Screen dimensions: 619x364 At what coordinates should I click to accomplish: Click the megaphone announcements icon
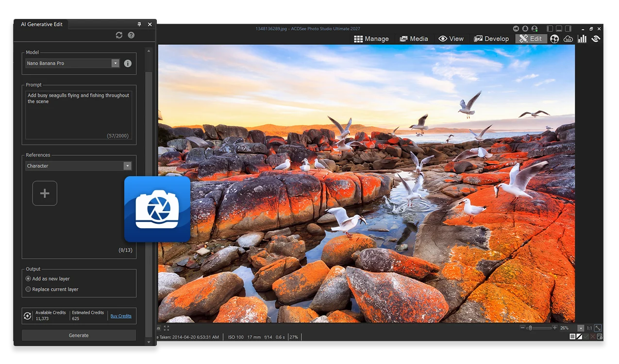tap(516, 29)
